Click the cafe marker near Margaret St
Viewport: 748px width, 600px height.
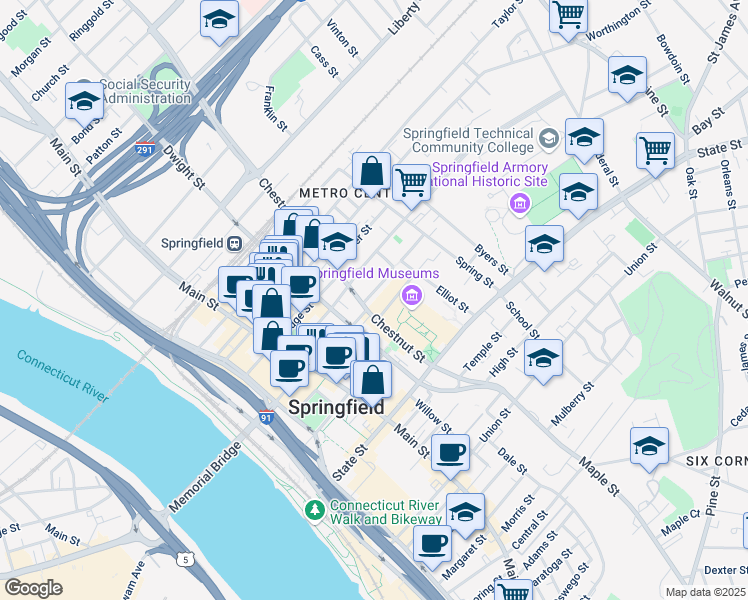pos(432,545)
